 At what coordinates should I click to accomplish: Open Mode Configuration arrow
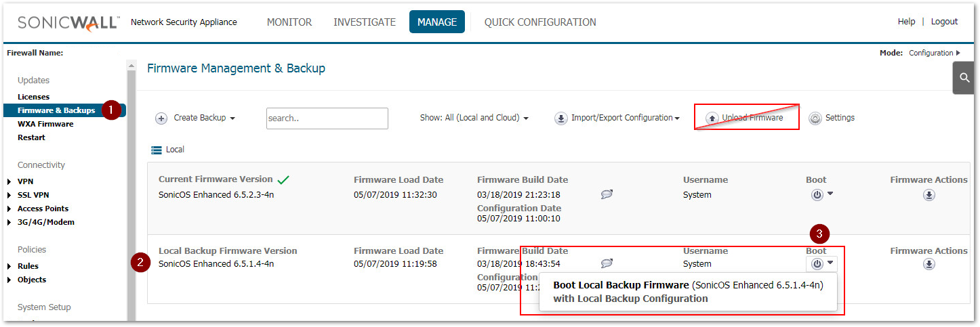(958, 53)
